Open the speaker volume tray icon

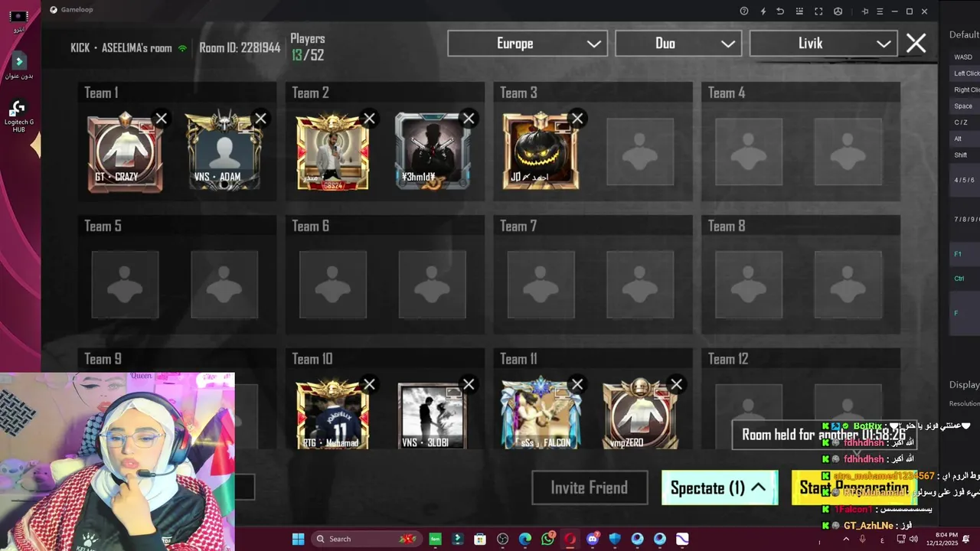click(913, 540)
